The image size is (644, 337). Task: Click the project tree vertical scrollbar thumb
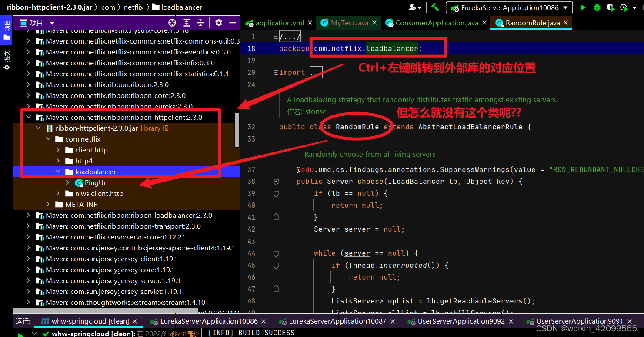237,130
